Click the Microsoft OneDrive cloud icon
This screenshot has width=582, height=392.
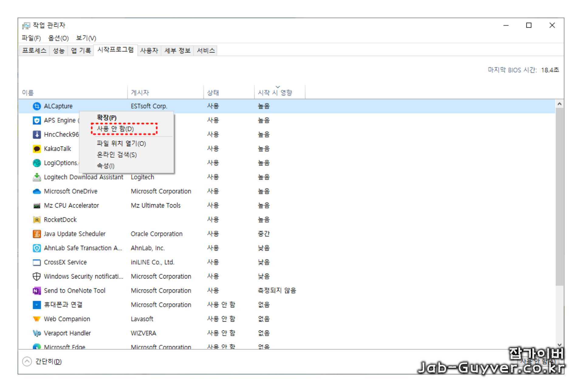[x=37, y=191]
